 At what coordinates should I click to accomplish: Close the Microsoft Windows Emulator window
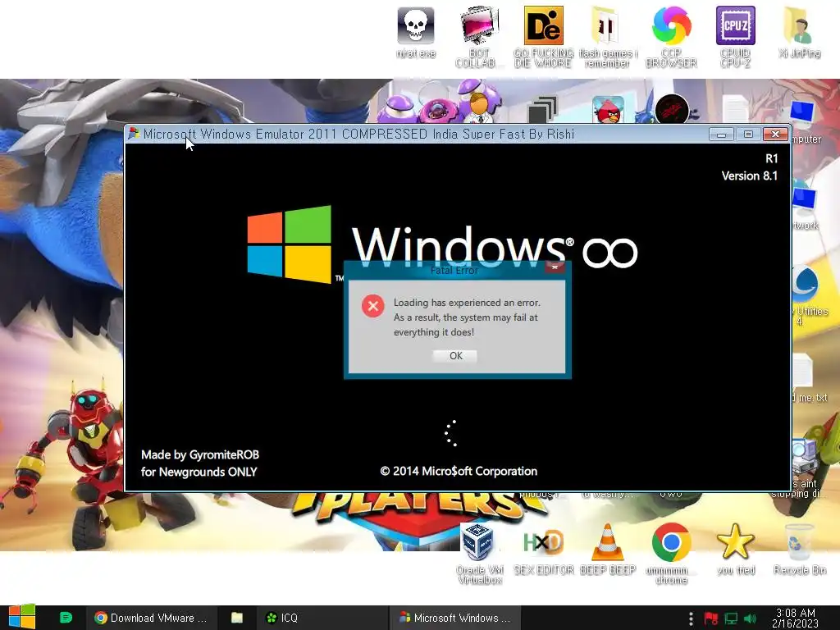pos(775,135)
